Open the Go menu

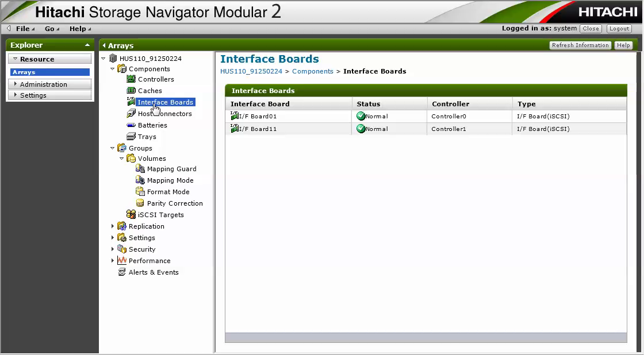[x=52, y=28]
